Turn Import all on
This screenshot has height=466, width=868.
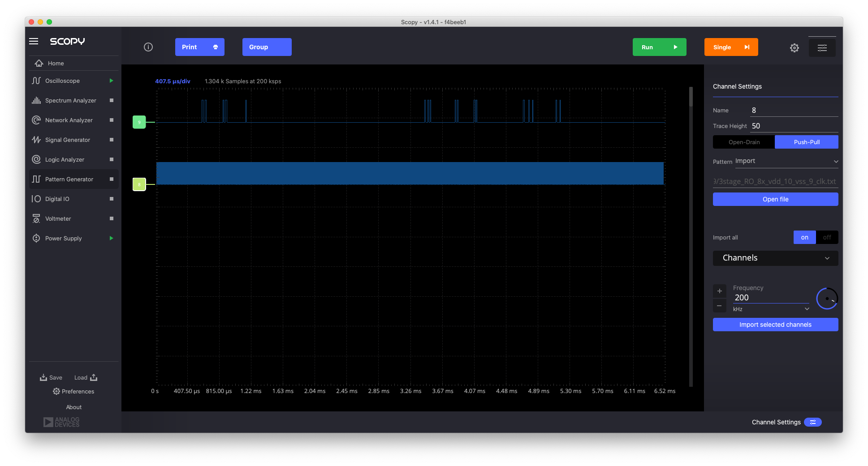pyautogui.click(x=805, y=237)
